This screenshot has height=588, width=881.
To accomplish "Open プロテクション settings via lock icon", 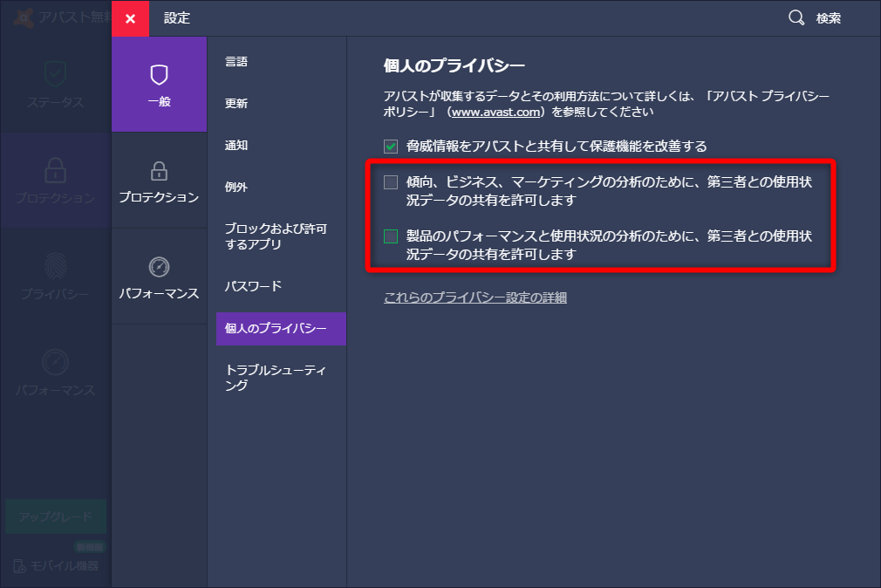I will pos(158,171).
